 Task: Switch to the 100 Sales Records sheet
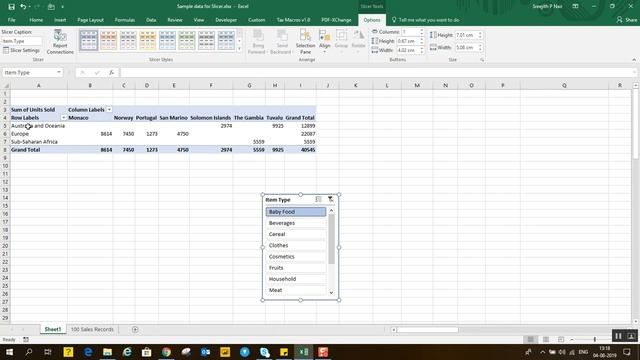(92, 329)
